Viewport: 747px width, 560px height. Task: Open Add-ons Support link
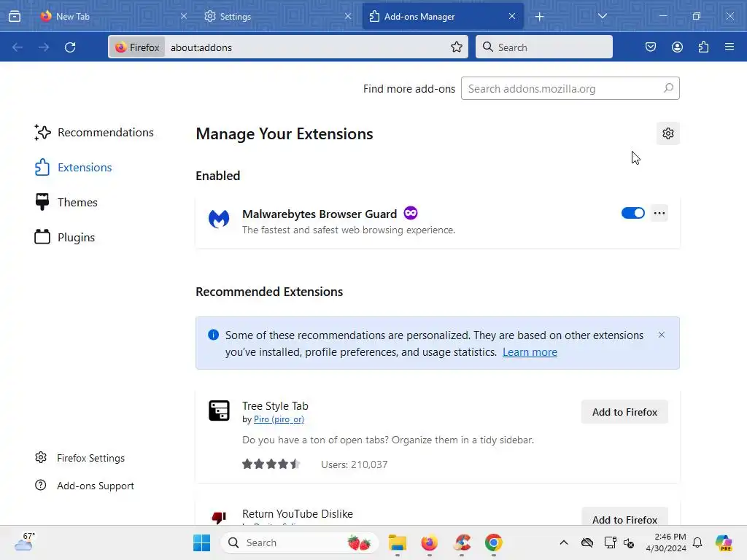[x=85, y=486]
